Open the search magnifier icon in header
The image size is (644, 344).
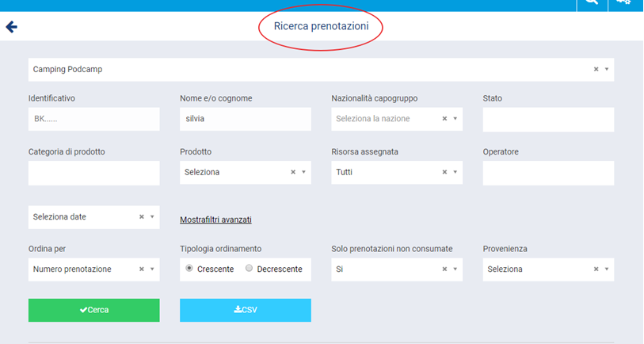point(590,3)
